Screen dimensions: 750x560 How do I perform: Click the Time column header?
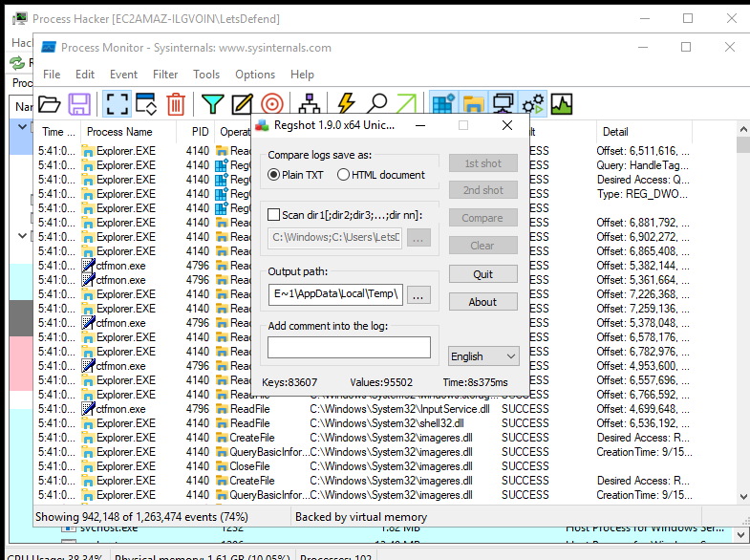(58, 132)
